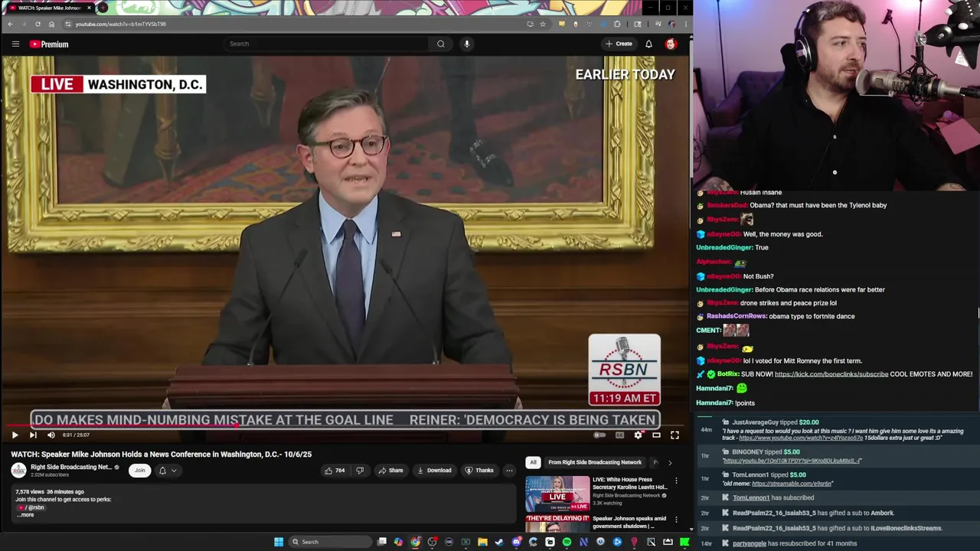Open the YouTube hamburger guide menu
The width and height of the screenshot is (980, 551).
15,44
